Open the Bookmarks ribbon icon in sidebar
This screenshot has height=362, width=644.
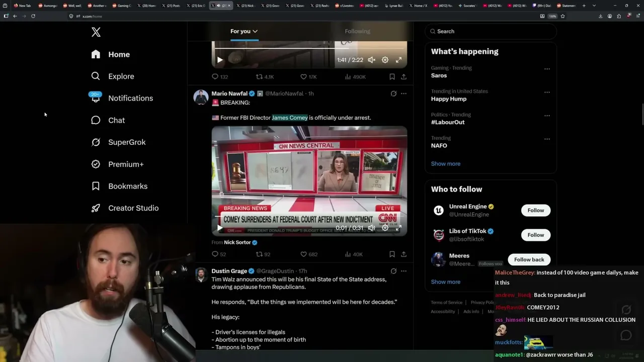(x=96, y=186)
